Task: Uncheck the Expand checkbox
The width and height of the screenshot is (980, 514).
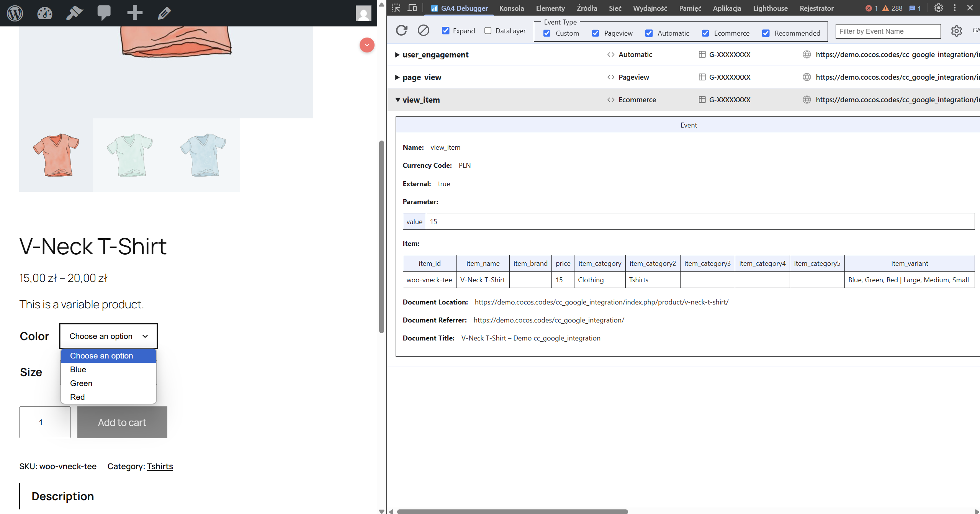Action: coord(445,31)
